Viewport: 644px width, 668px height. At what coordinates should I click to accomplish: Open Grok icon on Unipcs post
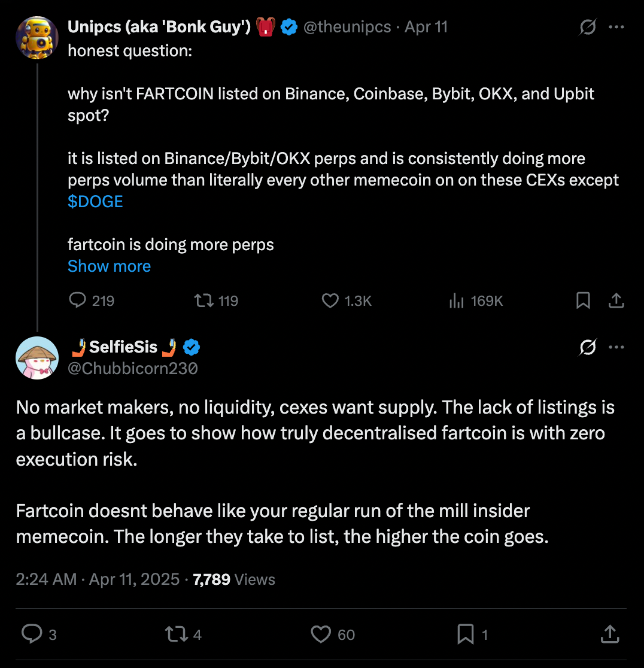click(588, 27)
